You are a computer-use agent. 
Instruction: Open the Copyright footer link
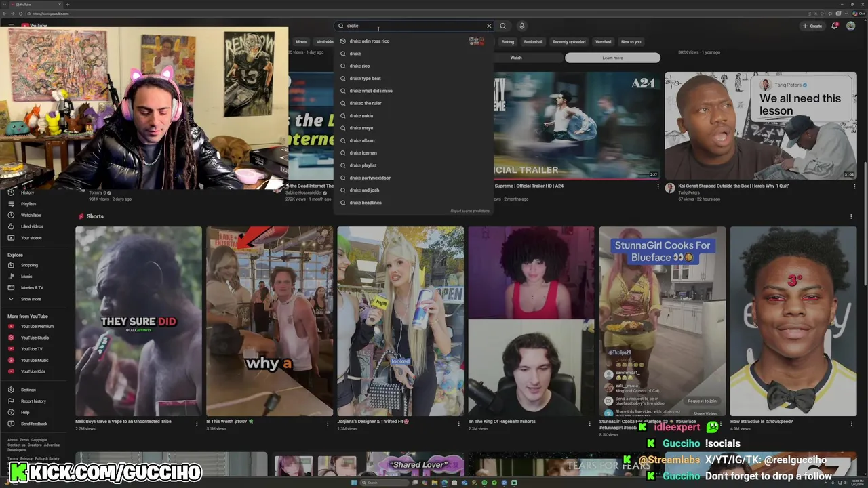click(39, 440)
